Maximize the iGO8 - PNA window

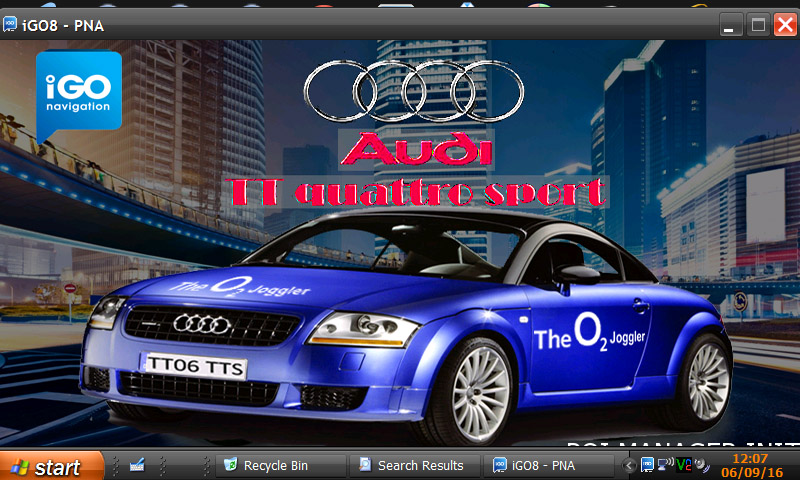(x=758, y=24)
